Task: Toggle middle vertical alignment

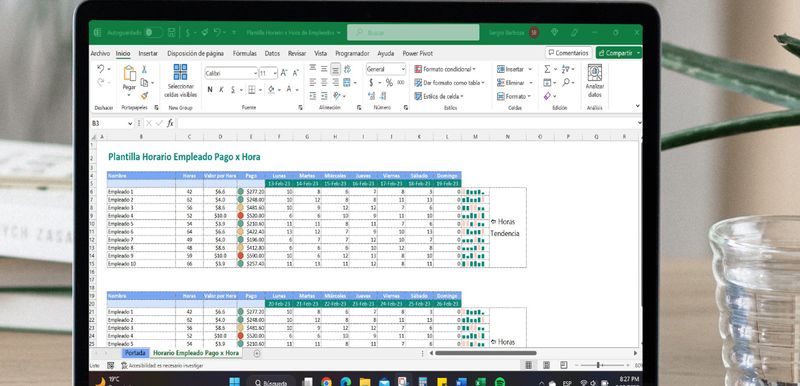Action: (x=324, y=68)
